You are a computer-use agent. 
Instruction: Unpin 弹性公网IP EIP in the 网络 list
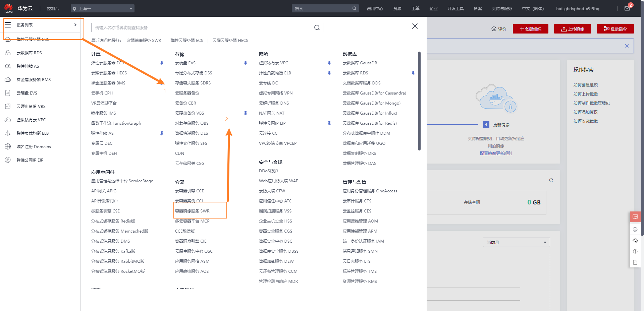tap(329, 123)
